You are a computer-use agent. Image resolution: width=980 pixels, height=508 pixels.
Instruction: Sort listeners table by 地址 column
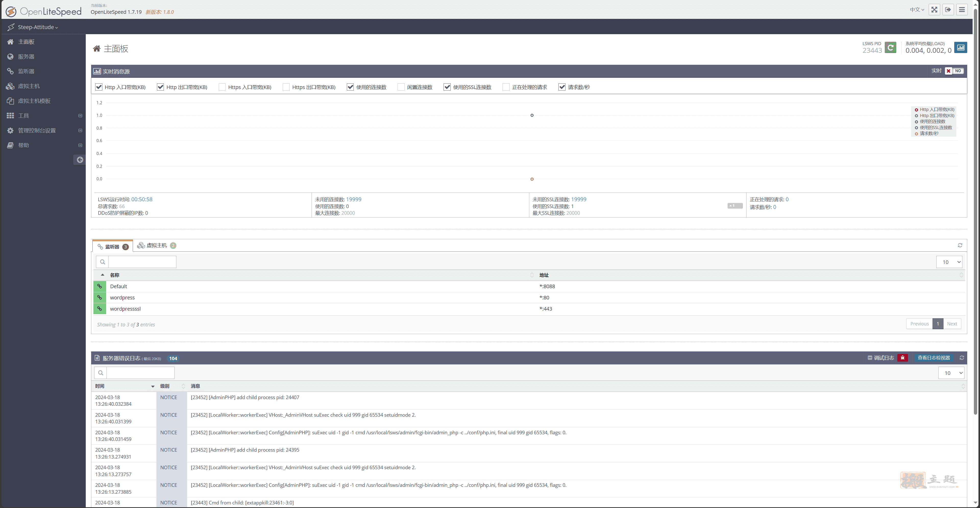[750, 275]
